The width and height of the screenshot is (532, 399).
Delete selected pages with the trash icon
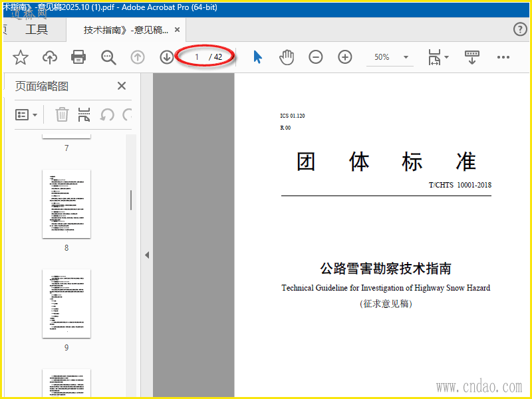pyautogui.click(x=62, y=114)
